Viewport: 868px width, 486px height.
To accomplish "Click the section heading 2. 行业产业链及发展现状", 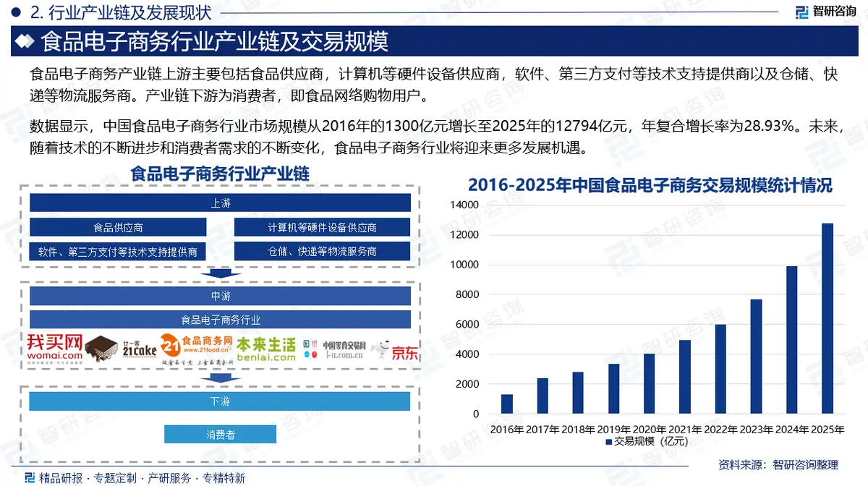I will [x=122, y=12].
